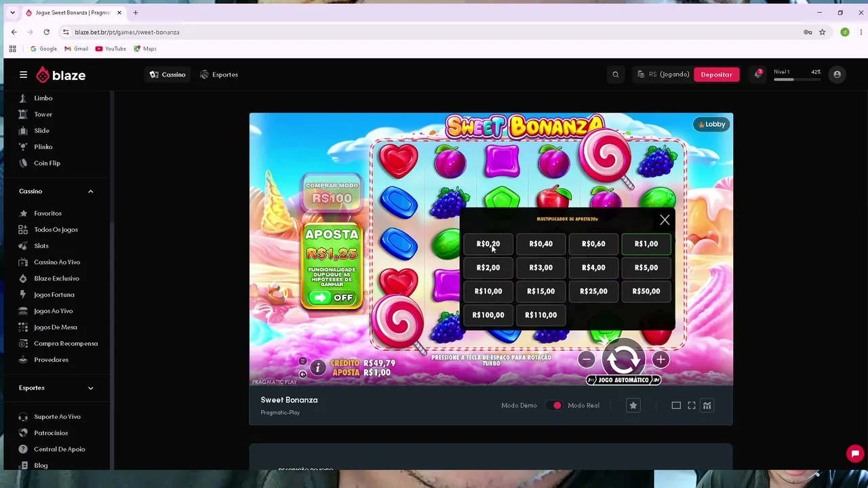
Task: Open Central De Apoio in sidebar
Action: point(59,449)
